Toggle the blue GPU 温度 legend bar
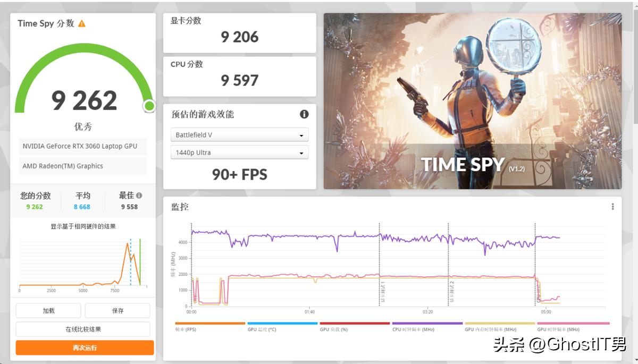The image size is (638, 364). point(282,323)
